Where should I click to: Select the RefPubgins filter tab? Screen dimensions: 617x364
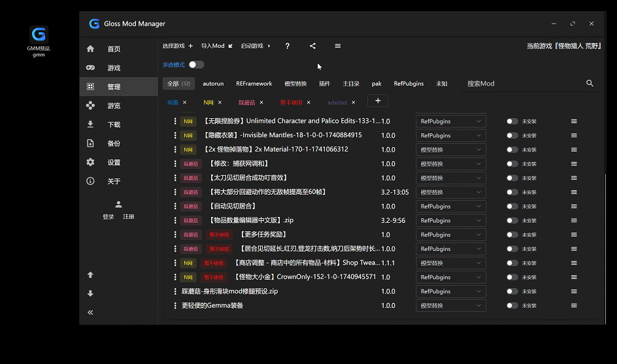click(x=409, y=84)
